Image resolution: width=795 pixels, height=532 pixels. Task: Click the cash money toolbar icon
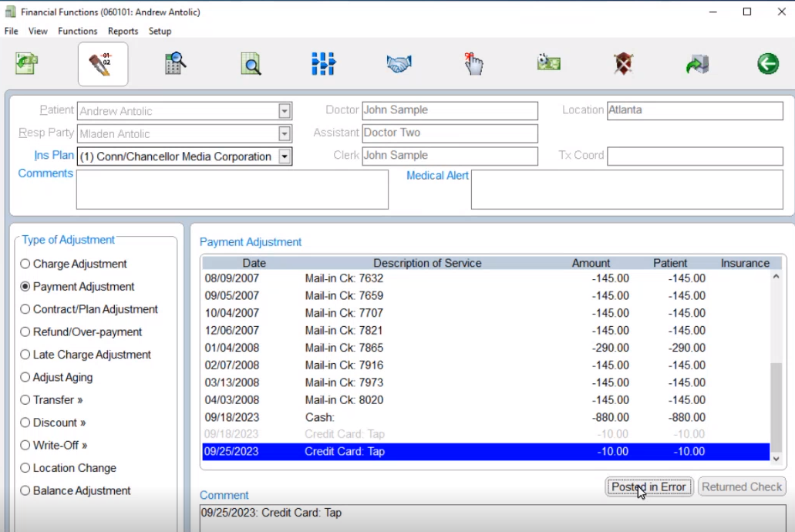(x=548, y=64)
